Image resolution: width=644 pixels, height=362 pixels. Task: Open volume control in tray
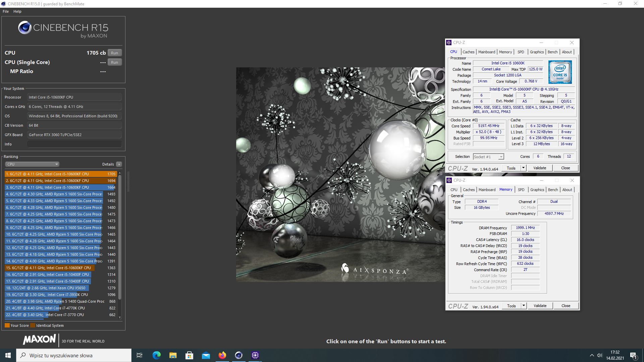click(600, 355)
